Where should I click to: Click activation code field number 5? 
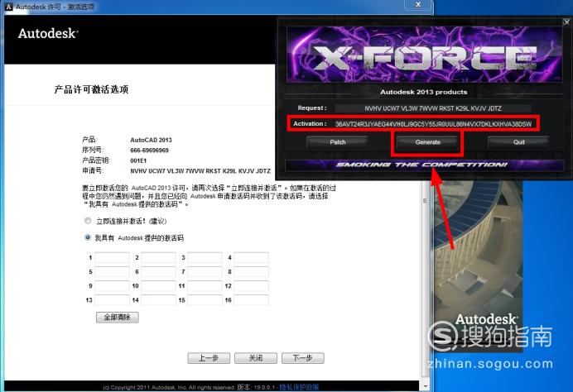tap(112, 271)
